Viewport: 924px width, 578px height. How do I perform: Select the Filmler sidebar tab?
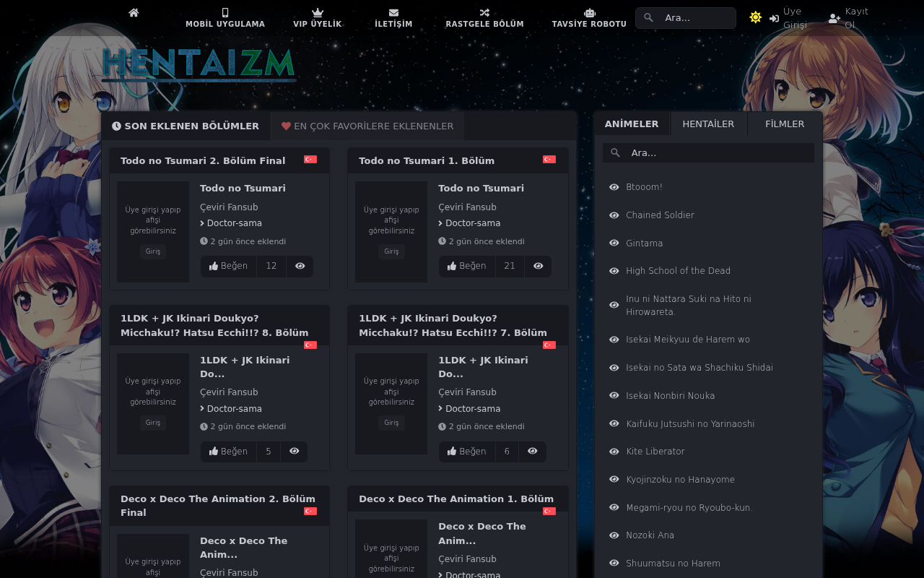pos(785,124)
